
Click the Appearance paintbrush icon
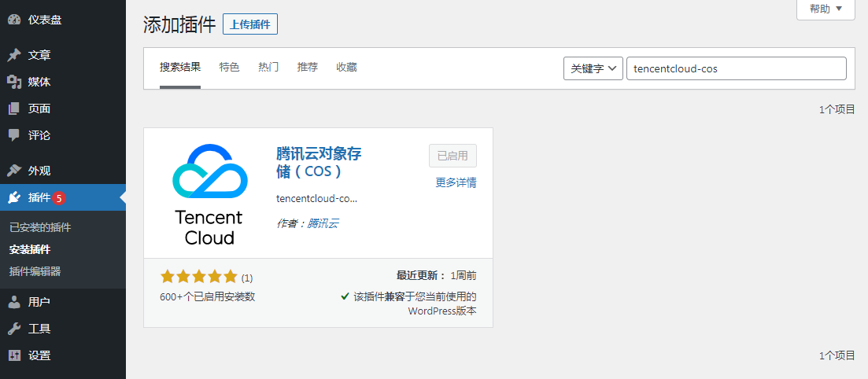pyautogui.click(x=14, y=171)
